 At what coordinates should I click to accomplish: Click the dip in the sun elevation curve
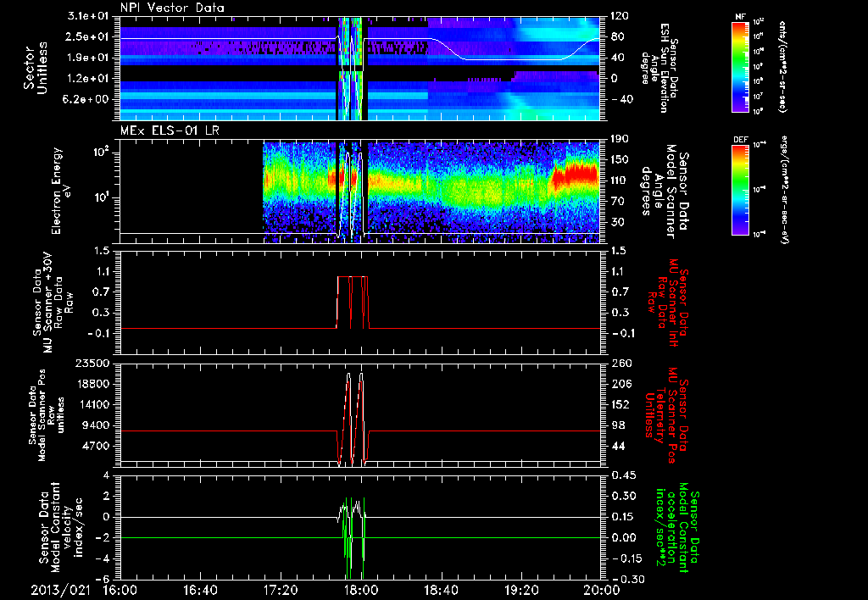(x=512, y=58)
